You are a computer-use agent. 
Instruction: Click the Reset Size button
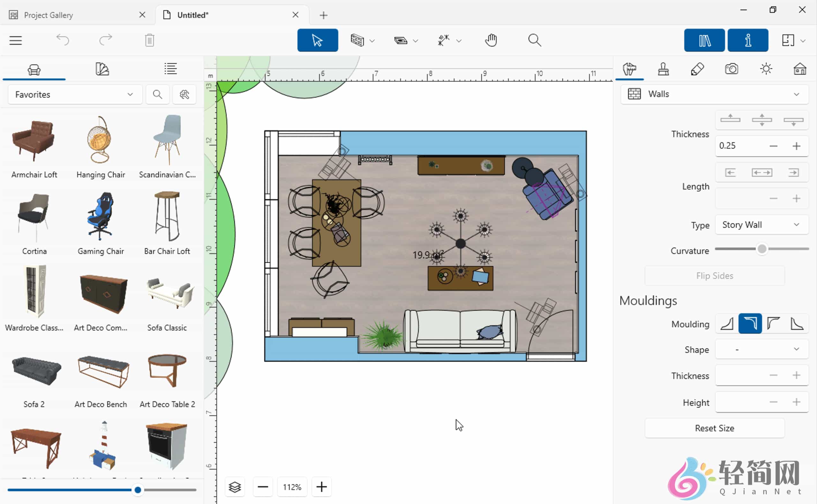714,428
